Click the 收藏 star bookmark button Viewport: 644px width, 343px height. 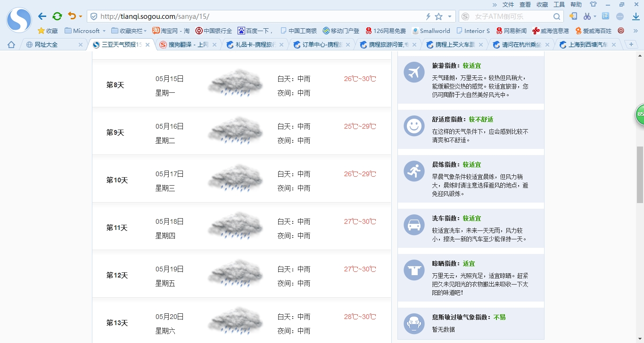(x=48, y=31)
